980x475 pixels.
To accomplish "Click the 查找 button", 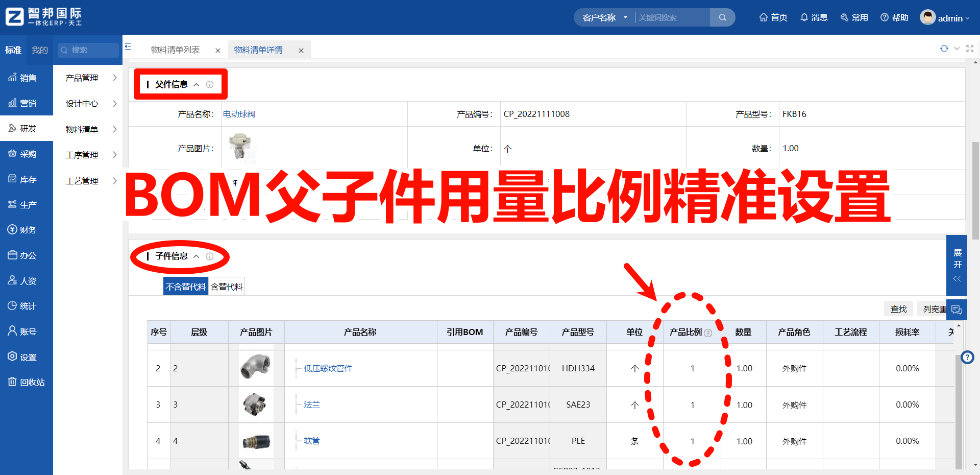I will pyautogui.click(x=899, y=308).
